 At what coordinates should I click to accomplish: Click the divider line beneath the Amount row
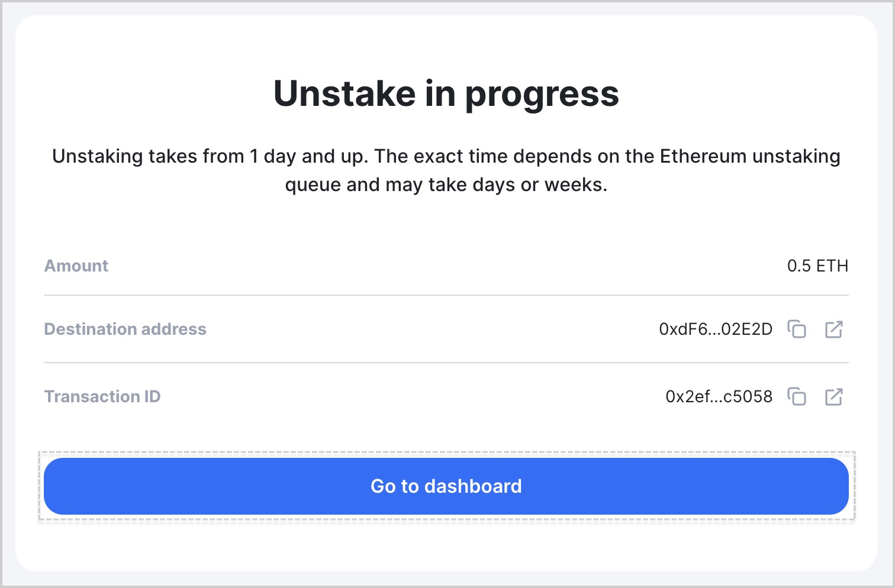click(x=446, y=295)
